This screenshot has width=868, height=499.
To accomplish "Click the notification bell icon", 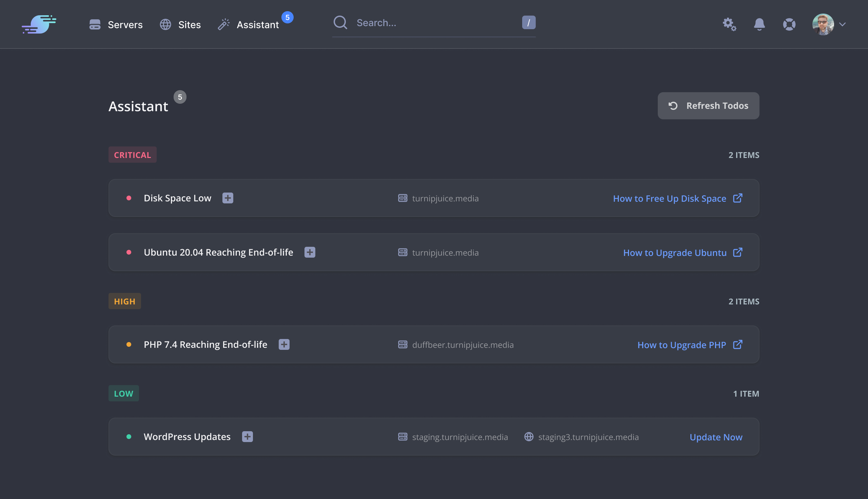I will coord(759,24).
